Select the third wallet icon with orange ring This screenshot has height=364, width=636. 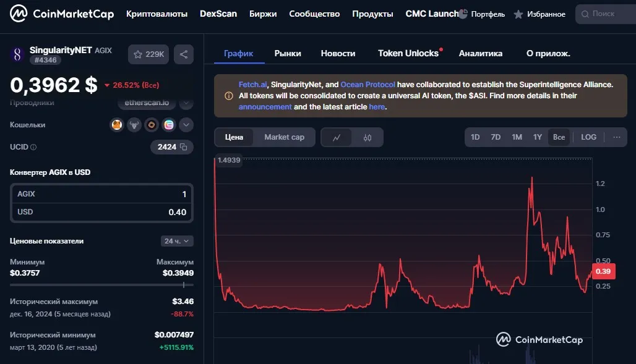[x=152, y=125]
